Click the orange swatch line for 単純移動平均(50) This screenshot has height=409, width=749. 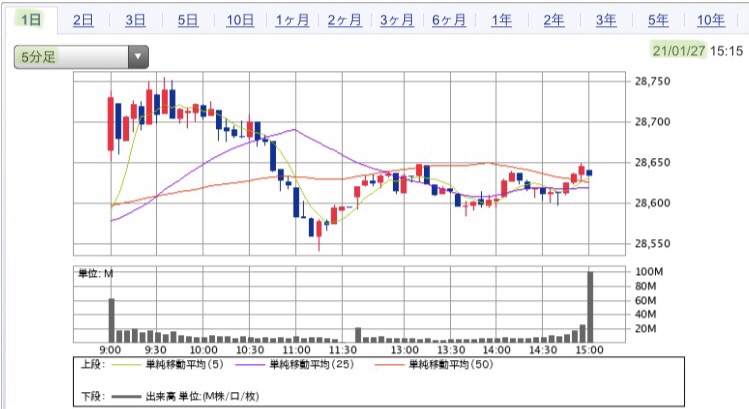click(390, 365)
